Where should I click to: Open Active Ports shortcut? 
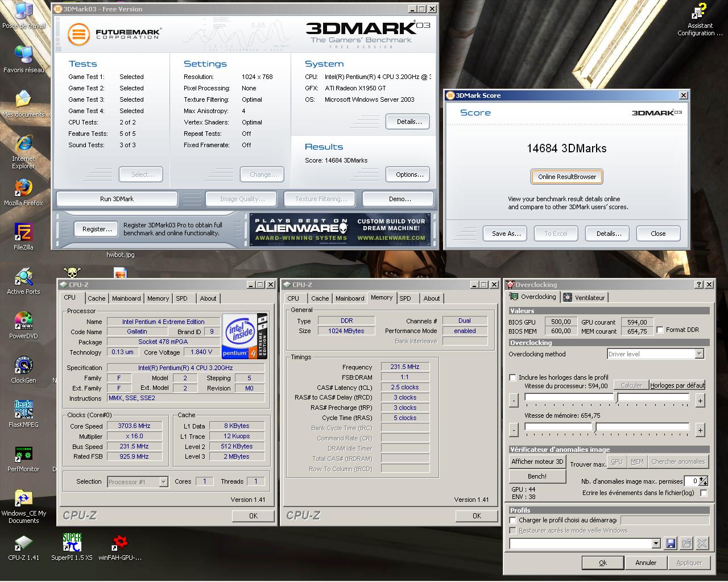[23, 276]
